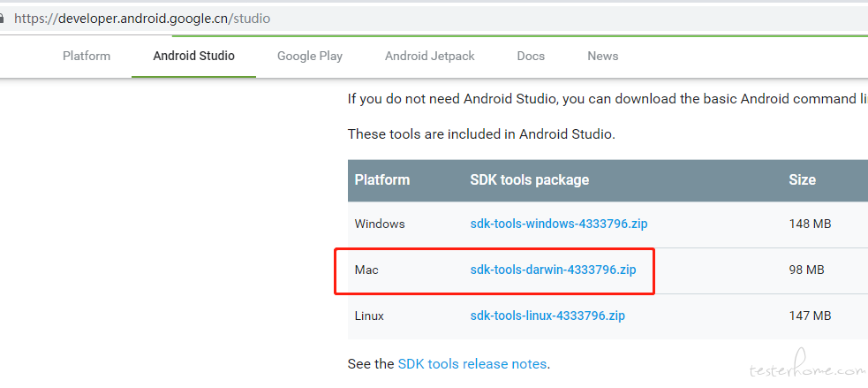The height and width of the screenshot is (388, 868).
Task: Click the lock icon in the address bar
Action: point(2,19)
